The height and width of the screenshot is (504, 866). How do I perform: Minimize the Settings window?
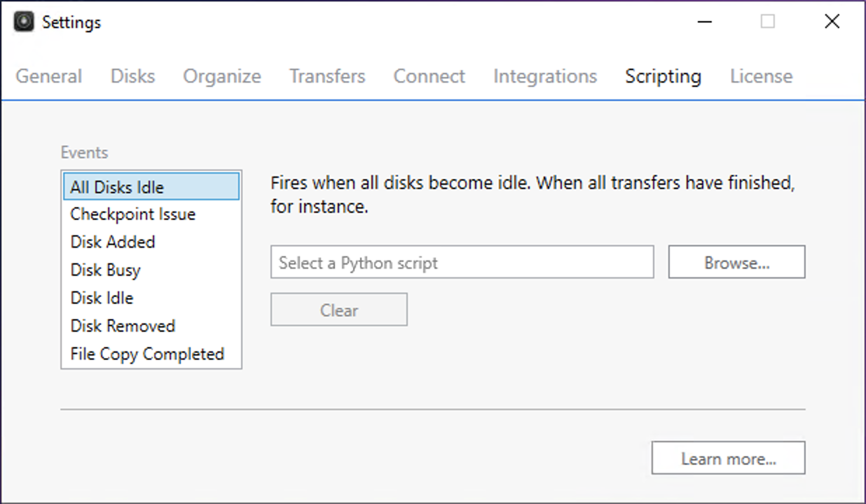coord(705,22)
